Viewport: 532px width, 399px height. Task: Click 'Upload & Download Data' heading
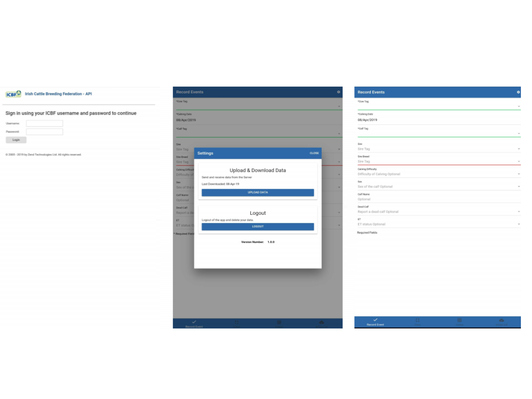coord(258,170)
